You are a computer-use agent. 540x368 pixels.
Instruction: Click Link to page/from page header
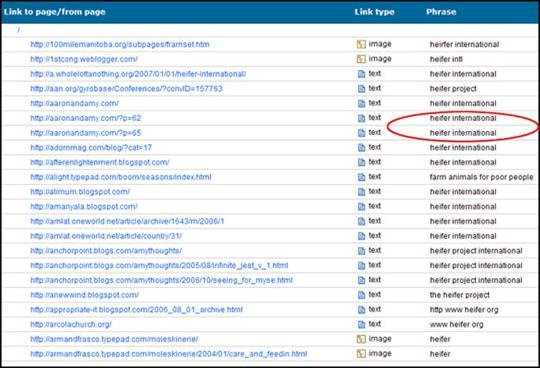pyautogui.click(x=54, y=12)
